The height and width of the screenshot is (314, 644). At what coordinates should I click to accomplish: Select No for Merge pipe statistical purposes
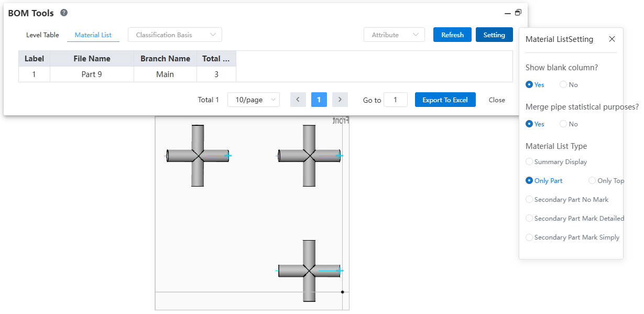[563, 124]
